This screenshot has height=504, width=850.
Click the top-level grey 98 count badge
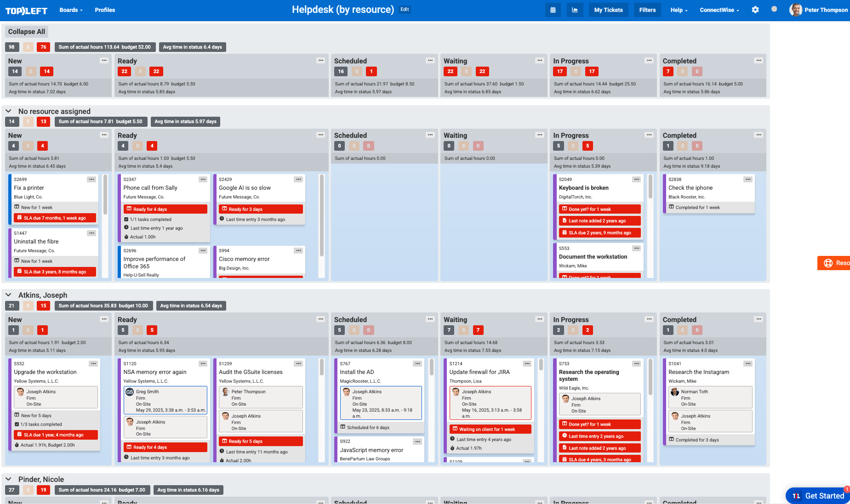pos(11,47)
